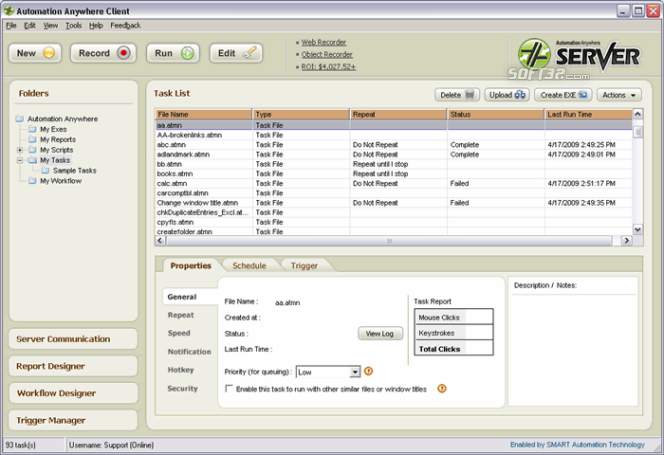
Task: Sort by Repeat column header
Action: click(x=398, y=114)
